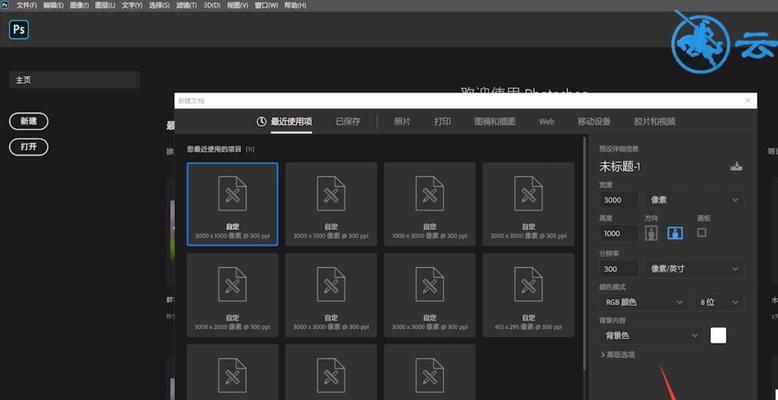This screenshot has width=778, height=400.
Task: Enable the 画板 artboard checkbox
Action: pos(702,232)
